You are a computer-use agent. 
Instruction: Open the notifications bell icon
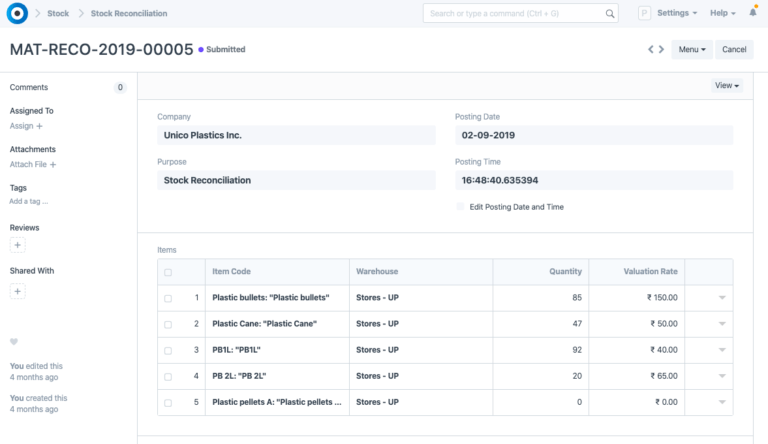tap(752, 13)
